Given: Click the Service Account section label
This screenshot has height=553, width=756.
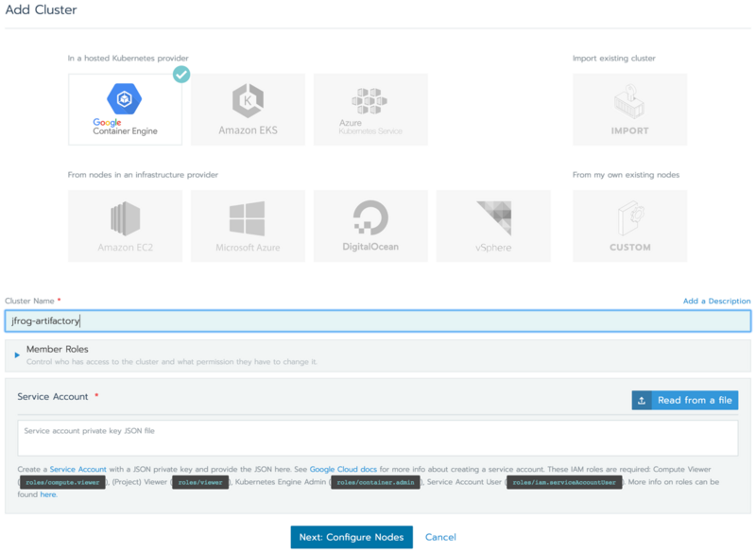Looking at the screenshot, I should (53, 397).
